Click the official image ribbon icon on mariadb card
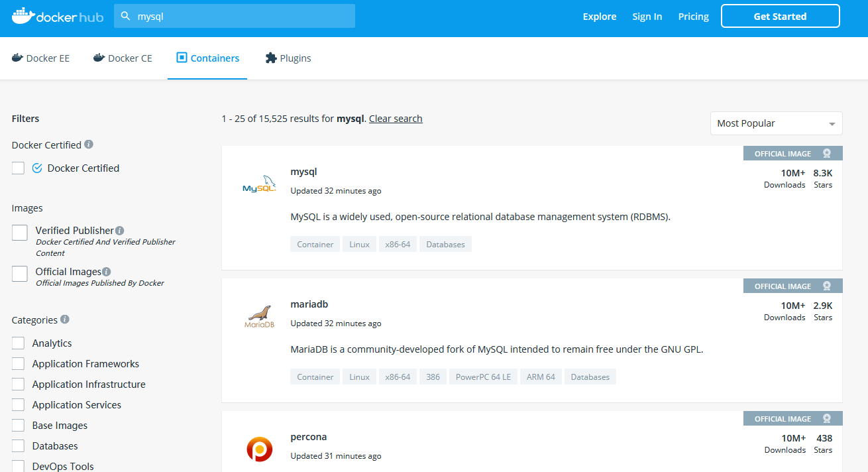This screenshot has width=868, height=472. point(827,286)
